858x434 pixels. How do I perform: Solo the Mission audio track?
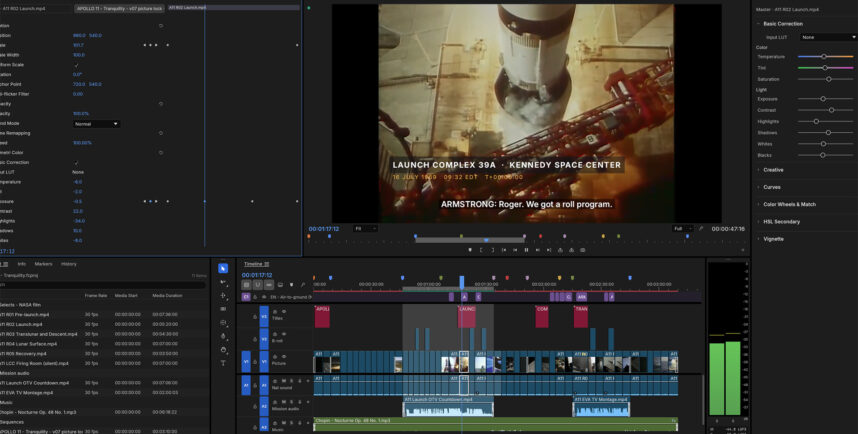pos(292,401)
